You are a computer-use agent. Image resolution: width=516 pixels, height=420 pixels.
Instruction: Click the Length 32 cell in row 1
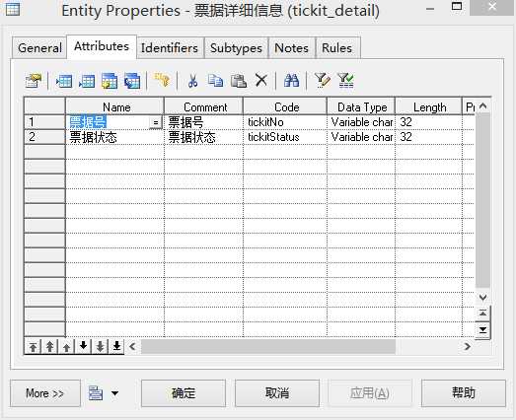(428, 122)
